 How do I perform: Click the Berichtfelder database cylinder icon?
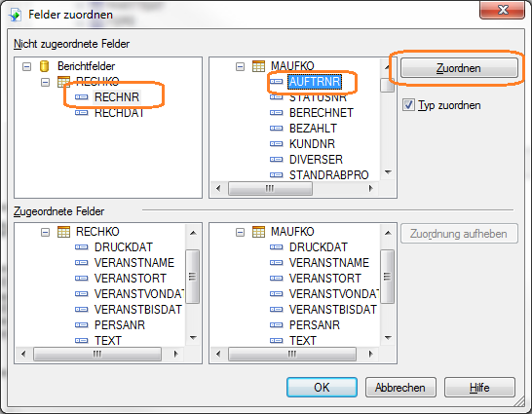pyautogui.click(x=45, y=66)
